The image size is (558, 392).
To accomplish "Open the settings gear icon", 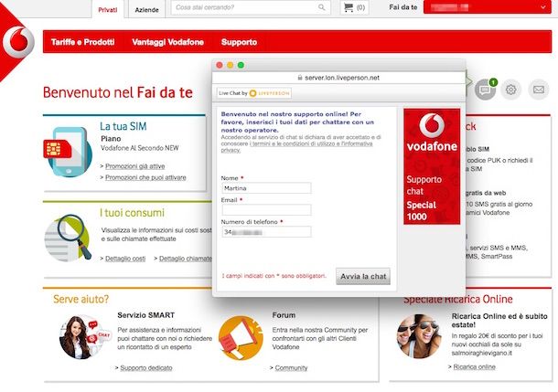I will point(511,90).
